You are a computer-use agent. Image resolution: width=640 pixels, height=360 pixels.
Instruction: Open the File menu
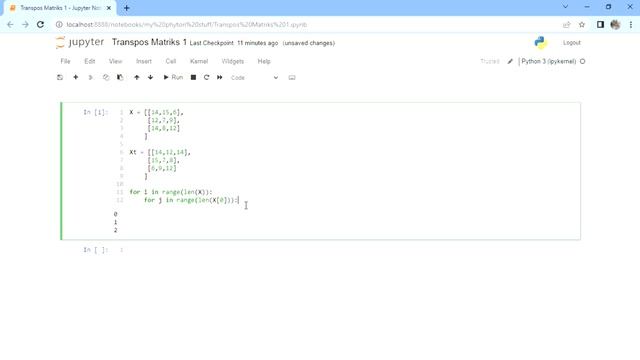65,61
